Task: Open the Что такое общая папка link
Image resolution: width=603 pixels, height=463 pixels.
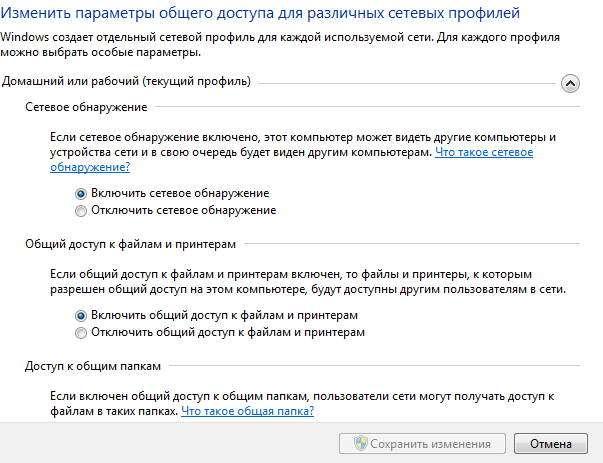Action: [x=247, y=411]
